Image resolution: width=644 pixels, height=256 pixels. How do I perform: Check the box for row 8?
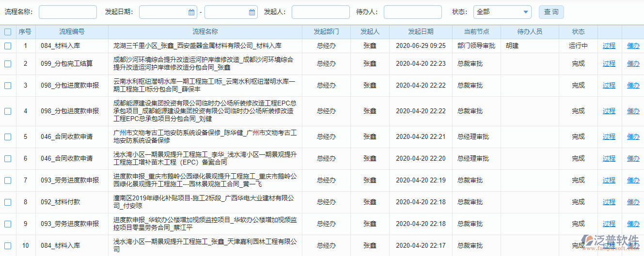8,202
